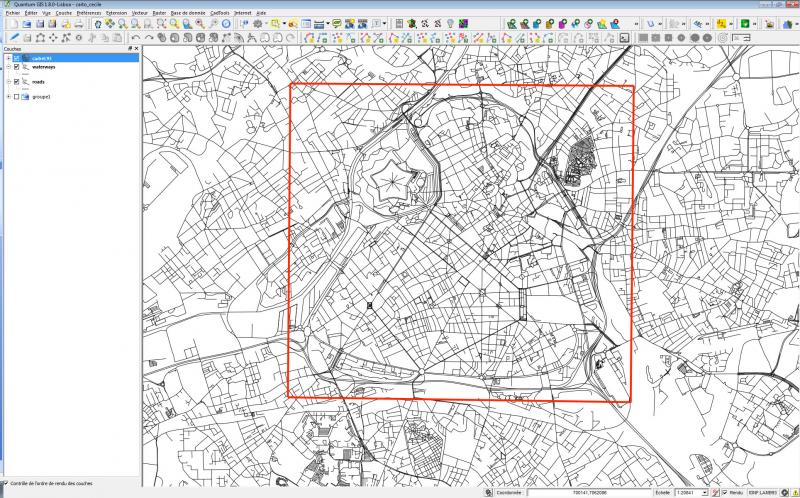Open the Raster menu
Viewport: 800px width, 498px height.
coord(159,12)
